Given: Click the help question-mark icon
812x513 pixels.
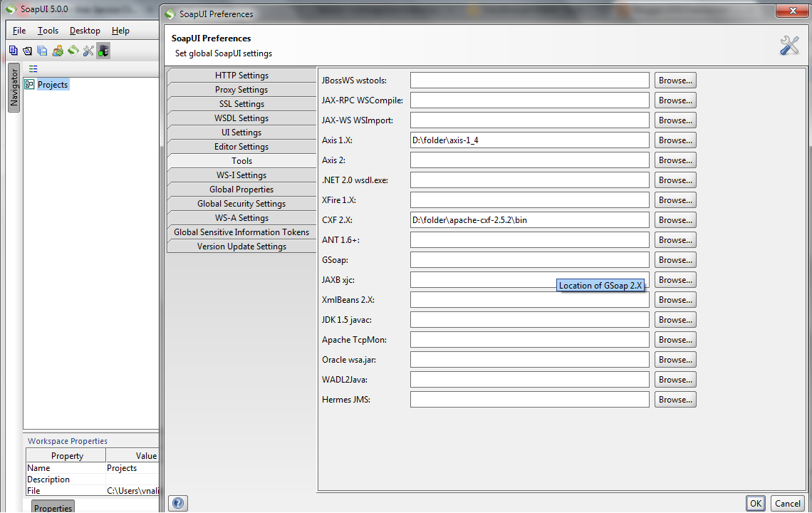Looking at the screenshot, I should pos(177,503).
